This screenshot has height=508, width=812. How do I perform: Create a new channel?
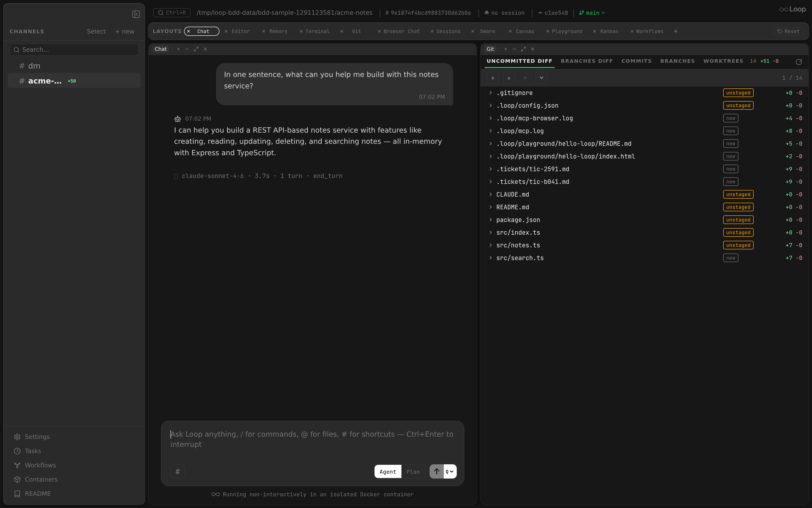pyautogui.click(x=125, y=31)
